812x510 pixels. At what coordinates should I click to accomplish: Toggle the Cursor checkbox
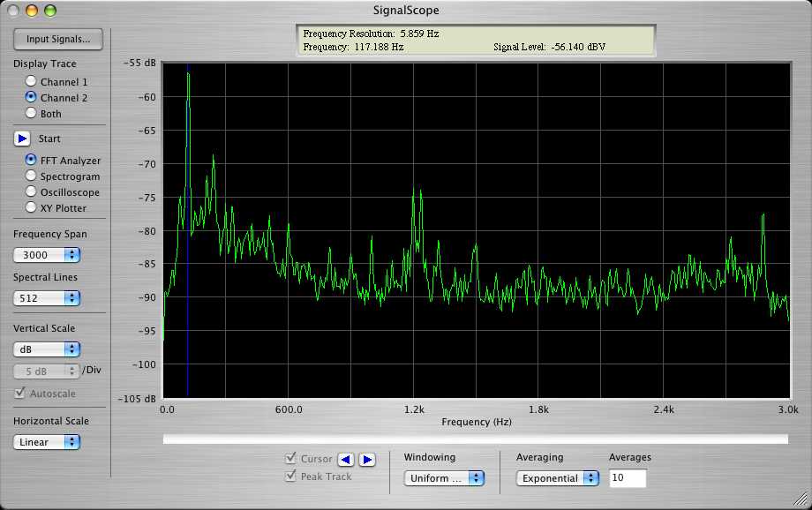[x=291, y=459]
